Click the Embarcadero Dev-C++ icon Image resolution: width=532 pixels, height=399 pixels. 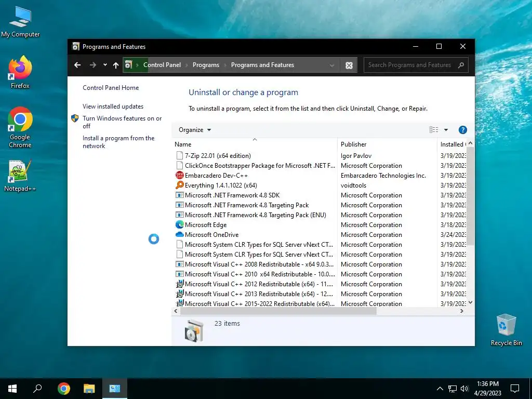point(179,175)
